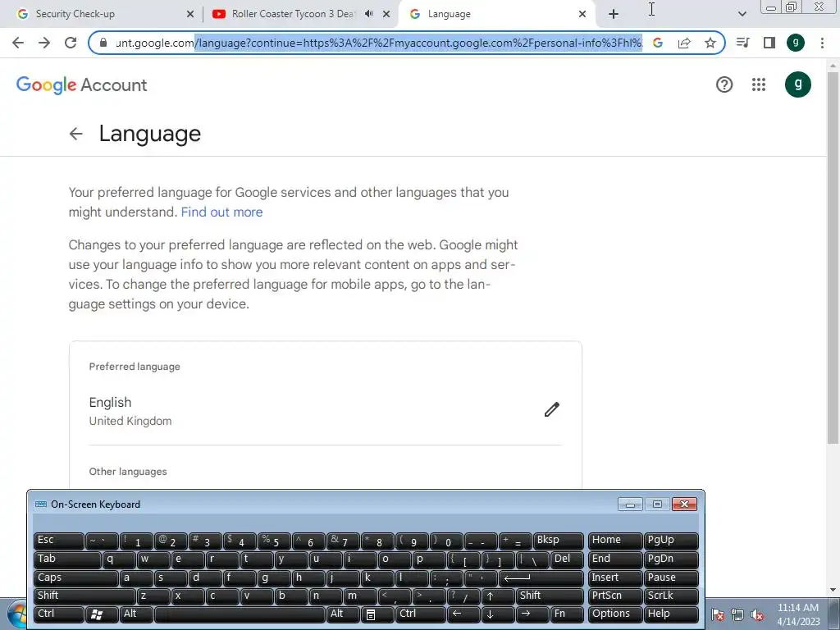Image resolution: width=840 pixels, height=630 pixels.
Task: Open the media controls icon in the toolbar
Action: 743,43
